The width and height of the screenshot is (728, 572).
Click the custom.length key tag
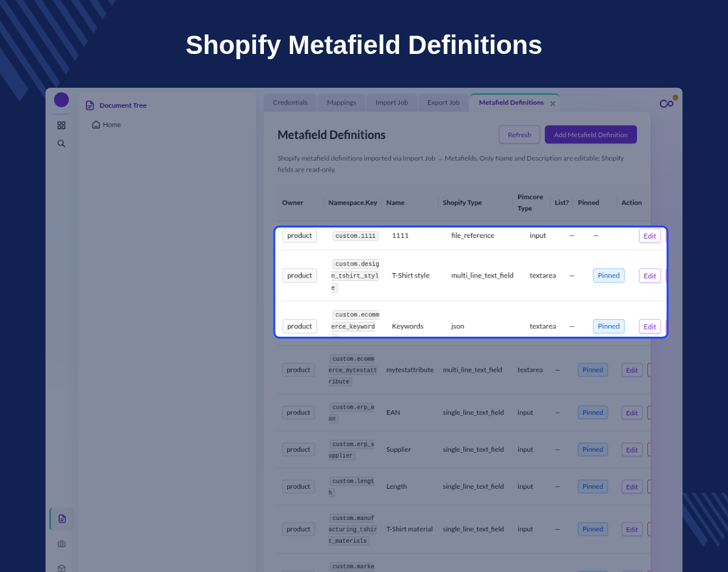(x=352, y=487)
